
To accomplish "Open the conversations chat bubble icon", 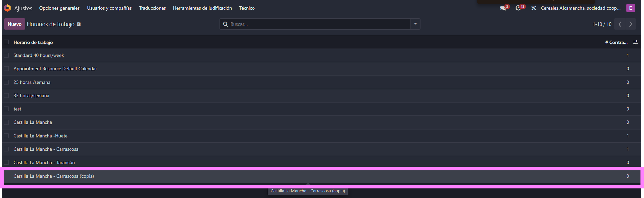I will [x=503, y=8].
